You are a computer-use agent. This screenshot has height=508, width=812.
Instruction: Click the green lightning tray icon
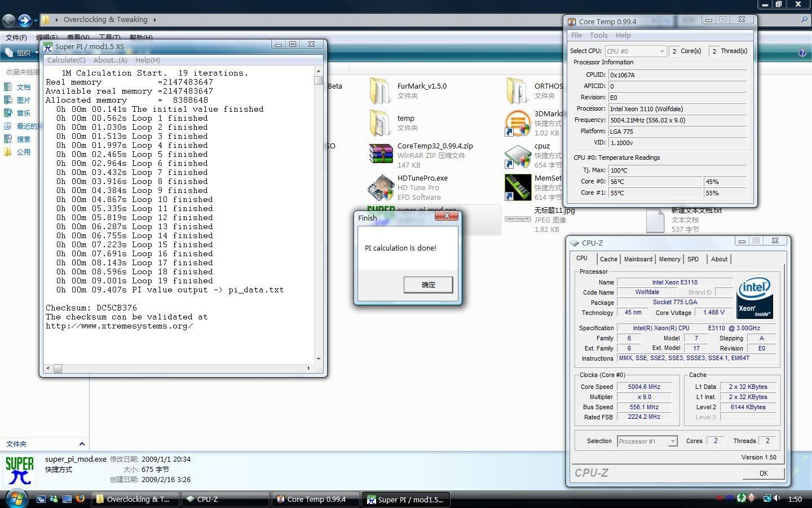point(742,498)
